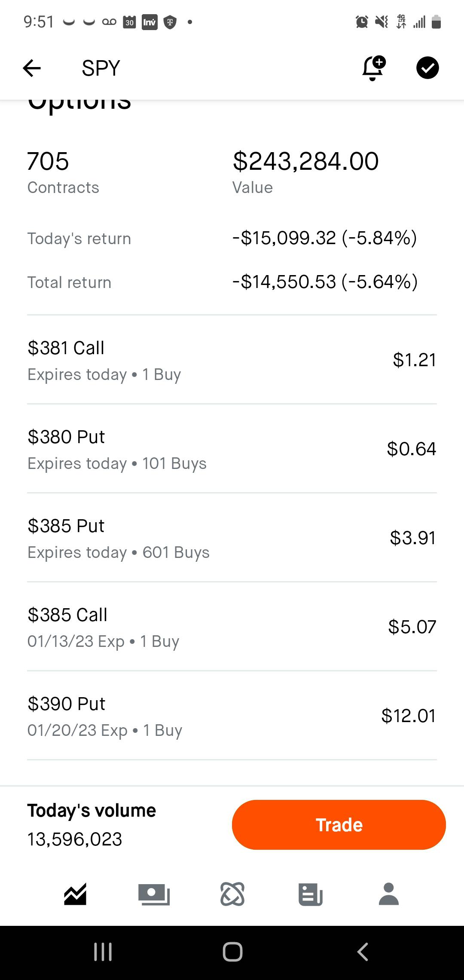Screen dimensions: 464x980
Task: Open the $380 Put position
Action: (232, 449)
